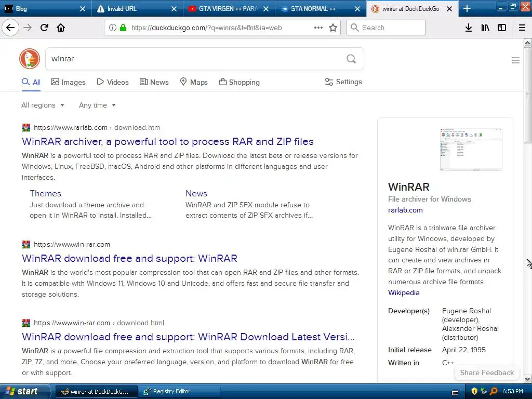Open the Downloads arrow panel
This screenshot has width=532, height=399.
[468, 28]
